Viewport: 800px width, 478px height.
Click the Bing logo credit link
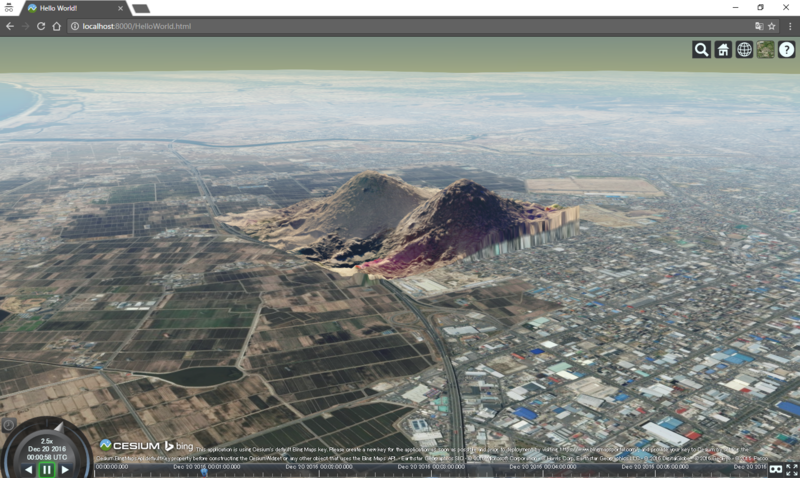pyautogui.click(x=179, y=446)
